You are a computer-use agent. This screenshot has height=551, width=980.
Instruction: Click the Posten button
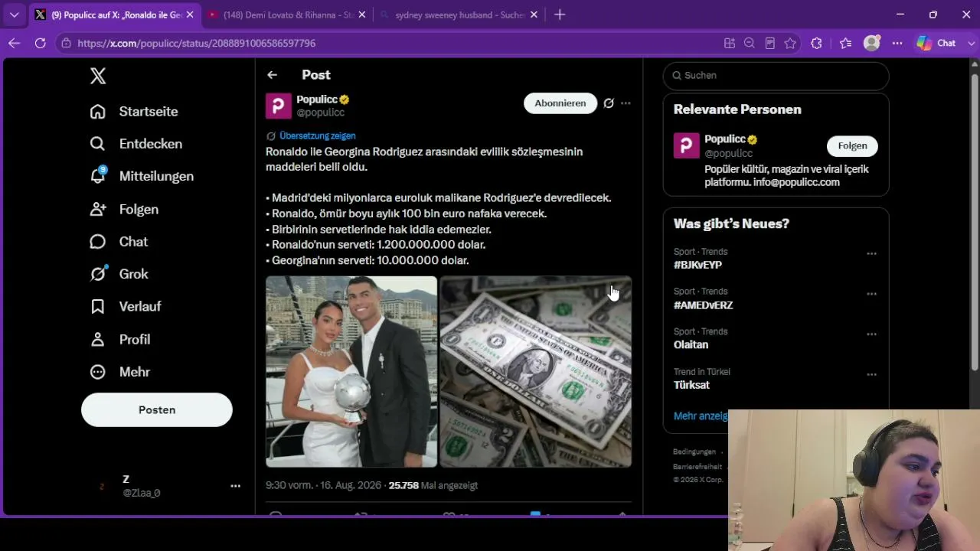[157, 410]
